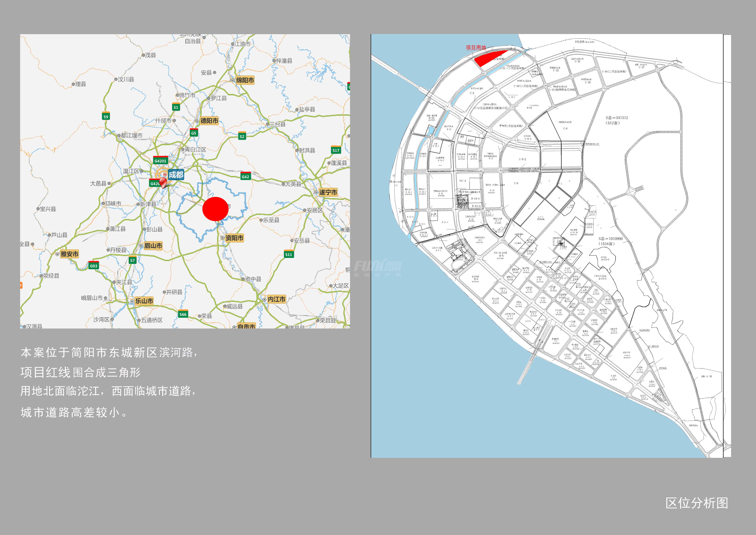Image resolution: width=756 pixels, height=535 pixels.
Task: Click the S9 highway shield
Action: tap(106, 116)
